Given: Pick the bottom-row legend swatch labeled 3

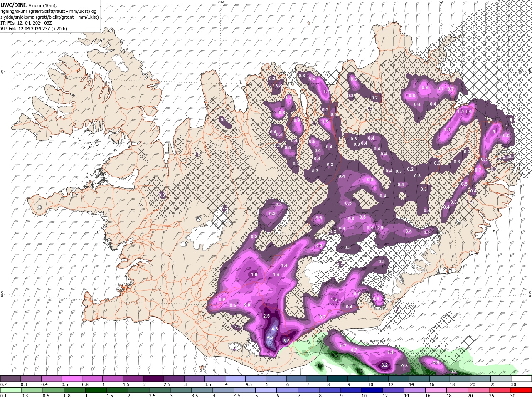Looking at the screenshot, I should (181, 390).
